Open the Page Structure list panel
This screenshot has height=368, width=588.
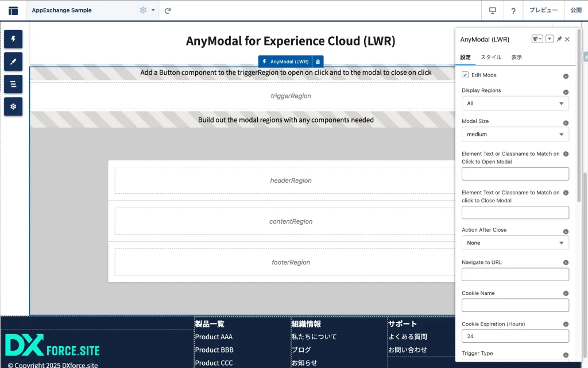point(13,84)
